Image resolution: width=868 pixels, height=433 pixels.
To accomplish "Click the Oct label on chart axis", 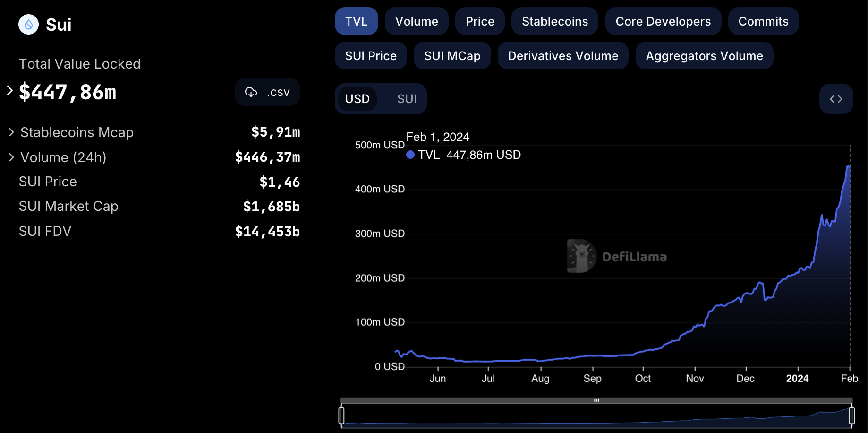I will [x=643, y=379].
